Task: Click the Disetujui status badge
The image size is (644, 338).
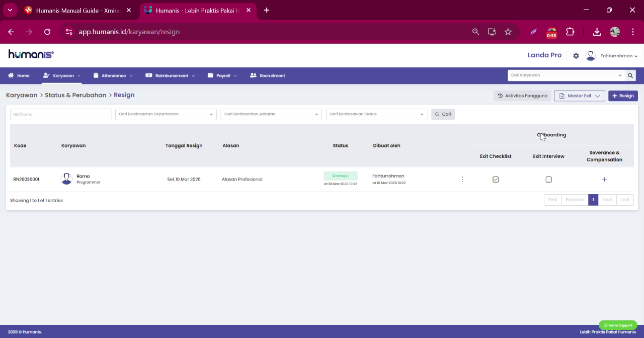Action: tap(340, 176)
